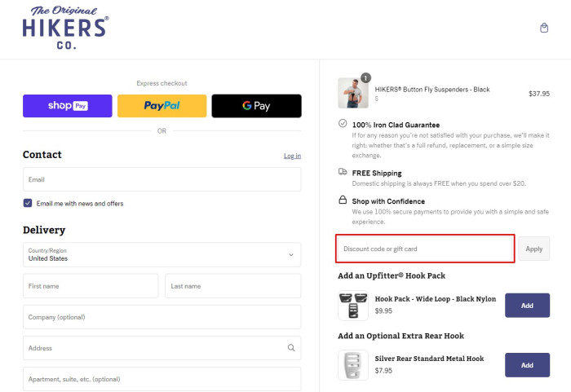This screenshot has height=392, width=571.
Task: Click the $37.95 price text
Action: tap(539, 94)
